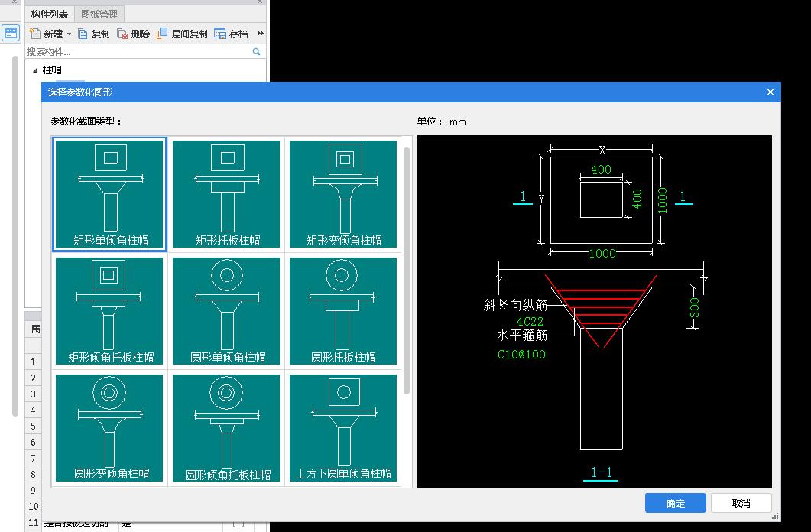811x532 pixels.
Task: Select 圆形托板柱帽 thumbnail
Action: [343, 311]
